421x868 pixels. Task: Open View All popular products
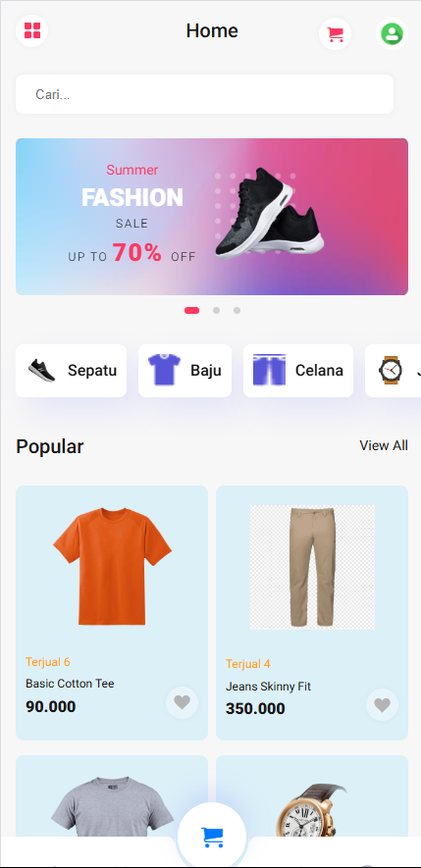(x=384, y=445)
